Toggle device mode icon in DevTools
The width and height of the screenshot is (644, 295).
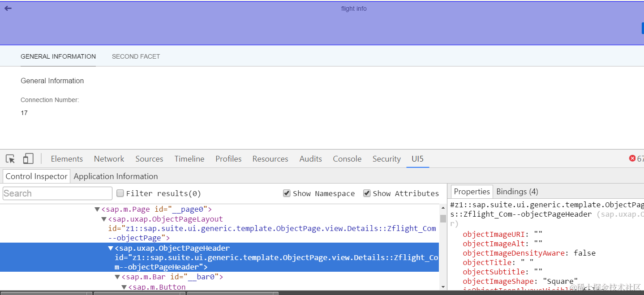point(28,158)
